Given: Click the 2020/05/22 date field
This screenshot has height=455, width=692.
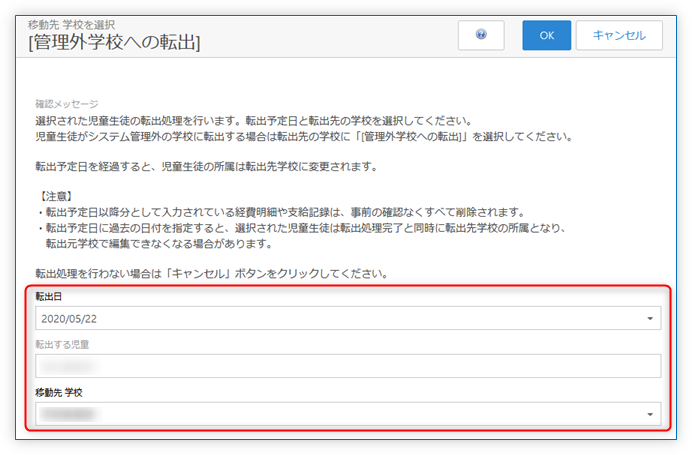Looking at the screenshot, I should point(348,318).
